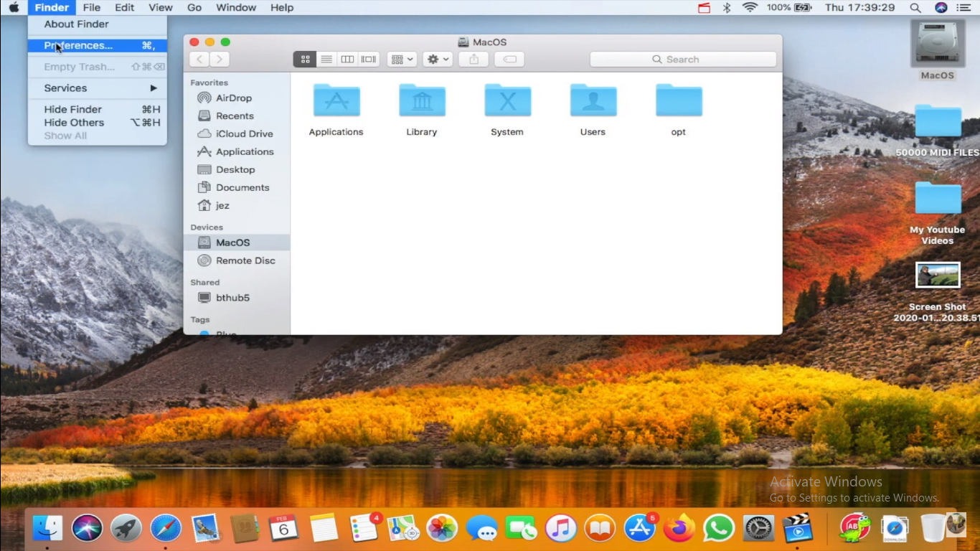Viewport: 980px width, 551px height.
Task: Open Calendar from the Dock
Action: coord(283,529)
